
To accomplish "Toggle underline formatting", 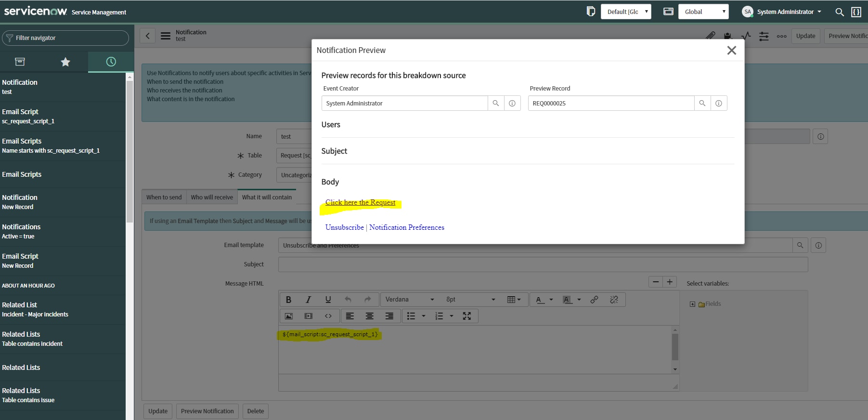I will 328,300.
